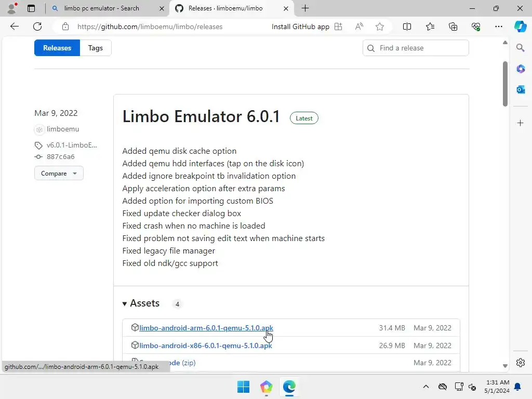Viewport: 532px width, 399px height.
Task: Click 'Fixed legacy file manager' text
Action: pyautogui.click(x=169, y=251)
